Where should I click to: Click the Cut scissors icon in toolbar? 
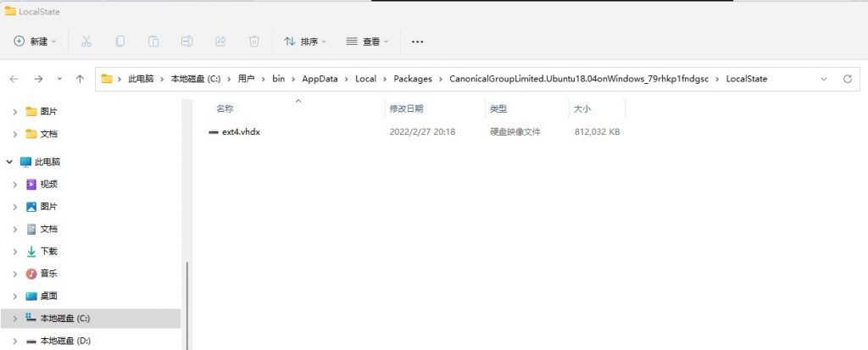[x=86, y=41]
